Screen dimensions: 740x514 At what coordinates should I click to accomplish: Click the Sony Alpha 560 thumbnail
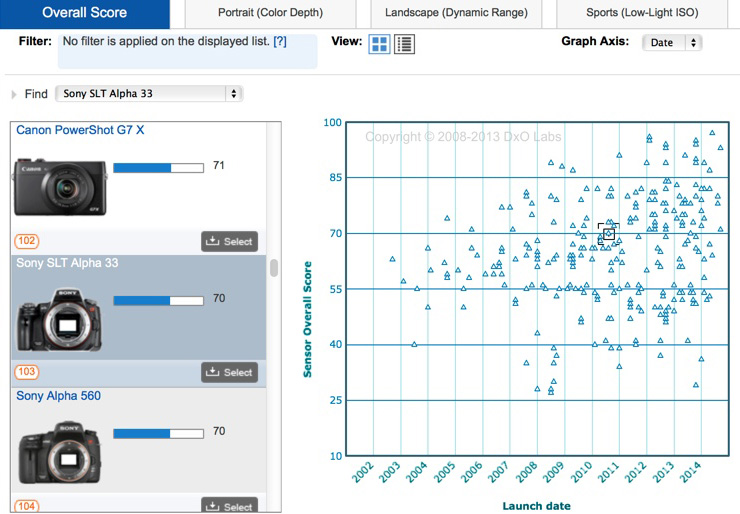59,452
